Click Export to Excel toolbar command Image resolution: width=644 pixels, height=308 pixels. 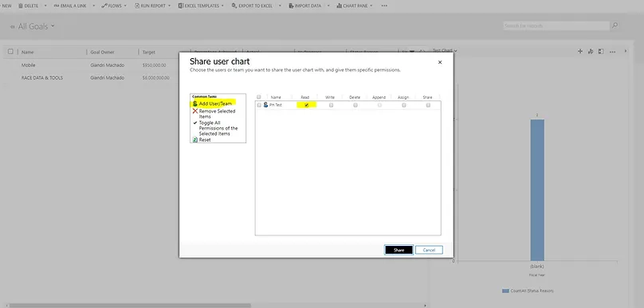tap(251, 6)
